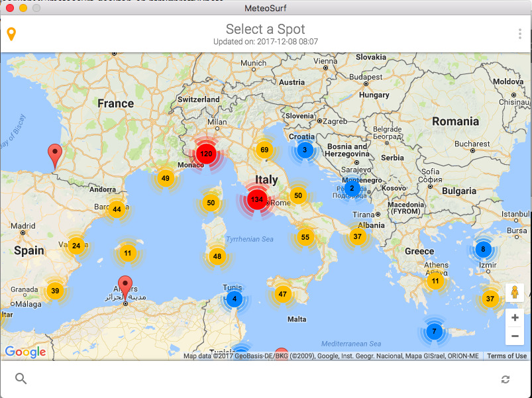Open the 50 cluster over Corsica
This screenshot has height=398, width=532.
click(211, 203)
